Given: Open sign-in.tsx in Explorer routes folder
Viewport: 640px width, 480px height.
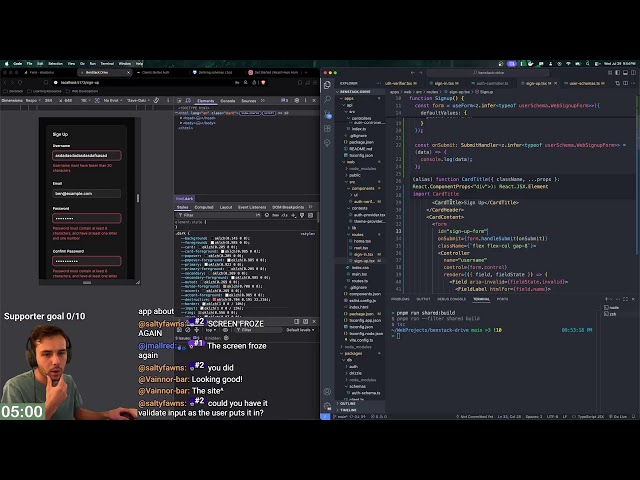Looking at the screenshot, I should 363,254.
